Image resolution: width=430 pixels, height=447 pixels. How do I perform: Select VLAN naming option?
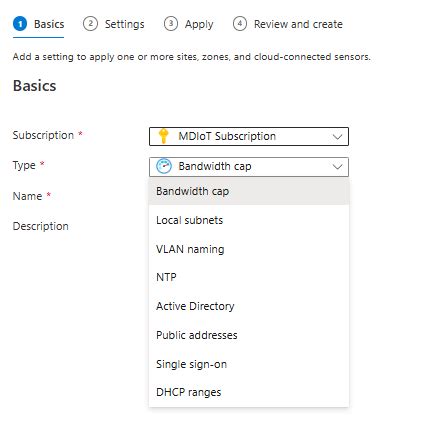[x=249, y=249]
